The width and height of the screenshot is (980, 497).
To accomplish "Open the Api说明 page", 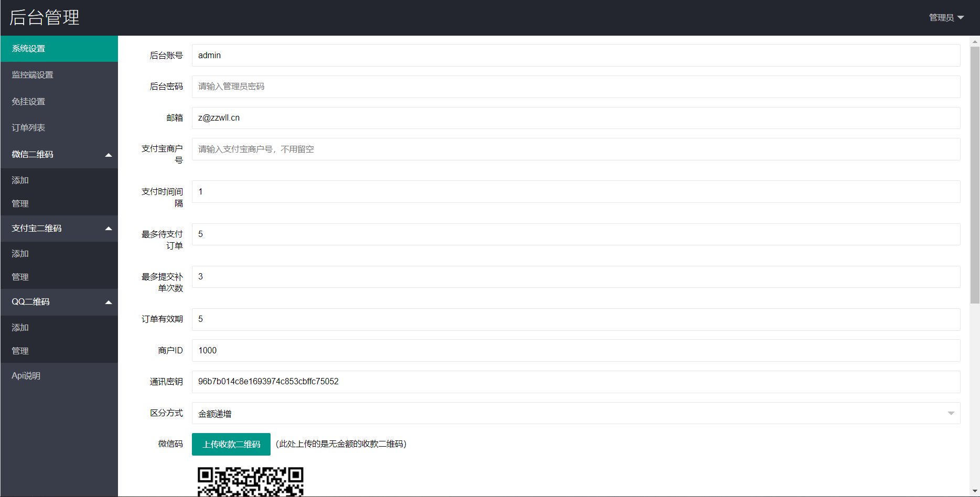I will 26,376.
